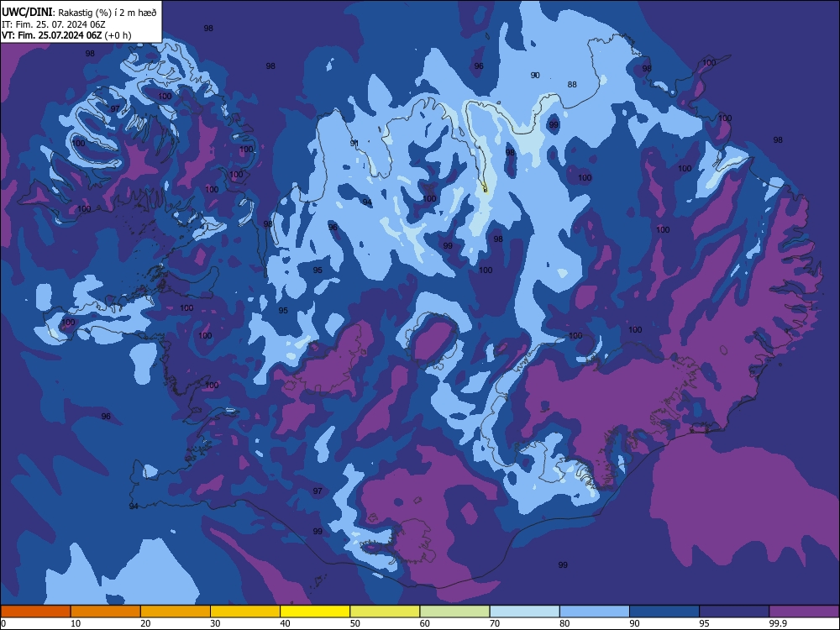Select the 80–90 light blue legend swatch
The height and width of the screenshot is (630, 840).
click(595, 612)
